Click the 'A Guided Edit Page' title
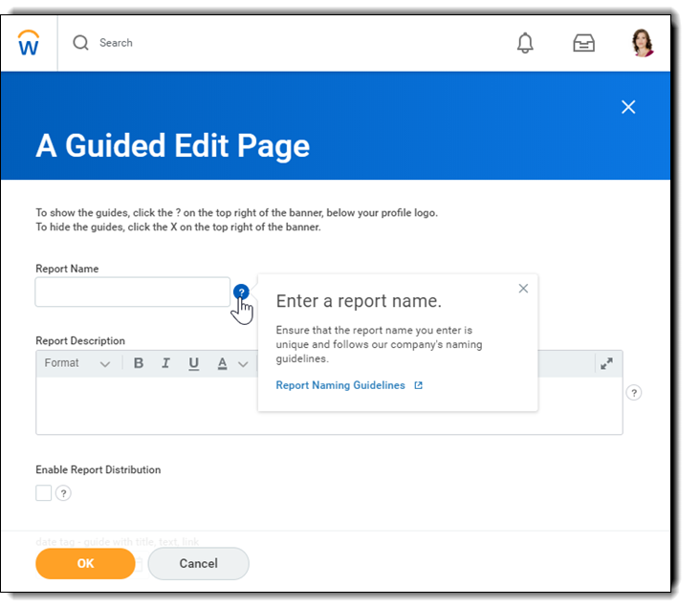Screen dimensions: 700x607 coord(173,146)
